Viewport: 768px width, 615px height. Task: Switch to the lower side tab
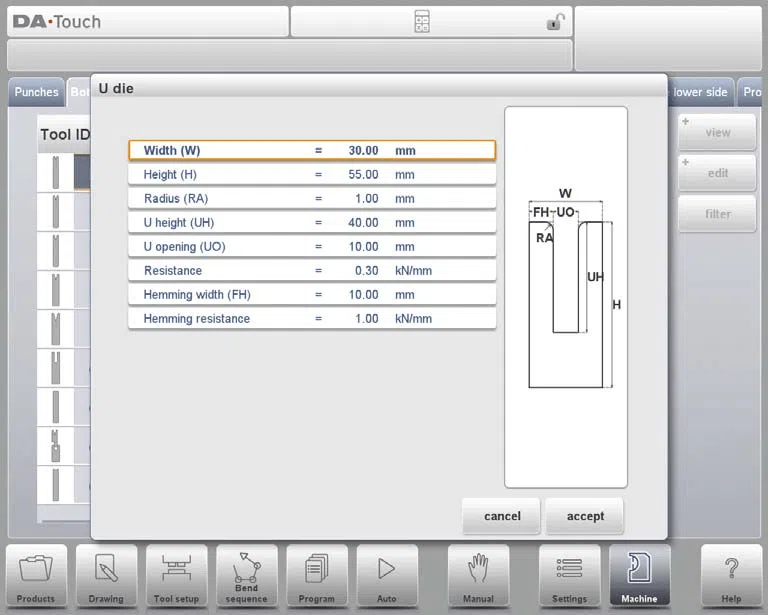tap(700, 92)
